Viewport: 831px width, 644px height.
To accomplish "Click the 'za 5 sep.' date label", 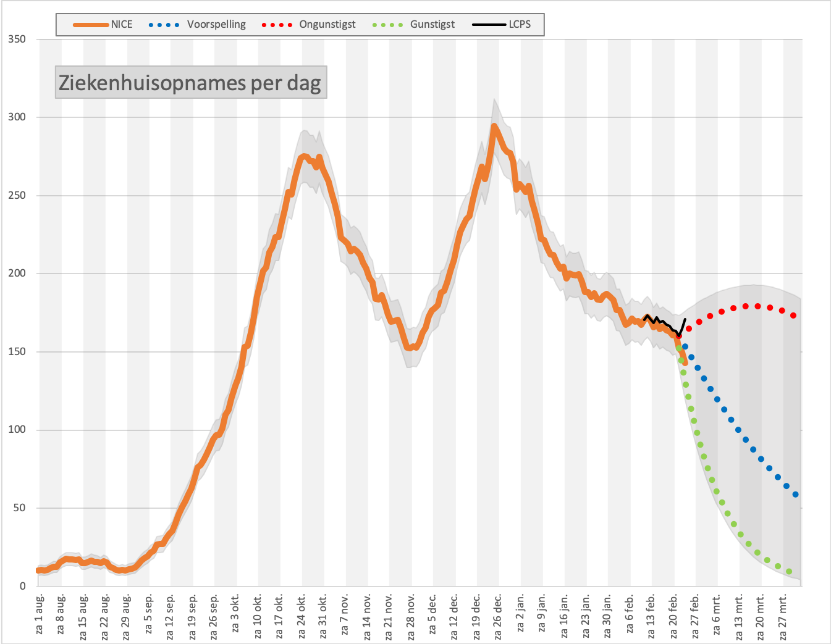I will pos(149,613).
